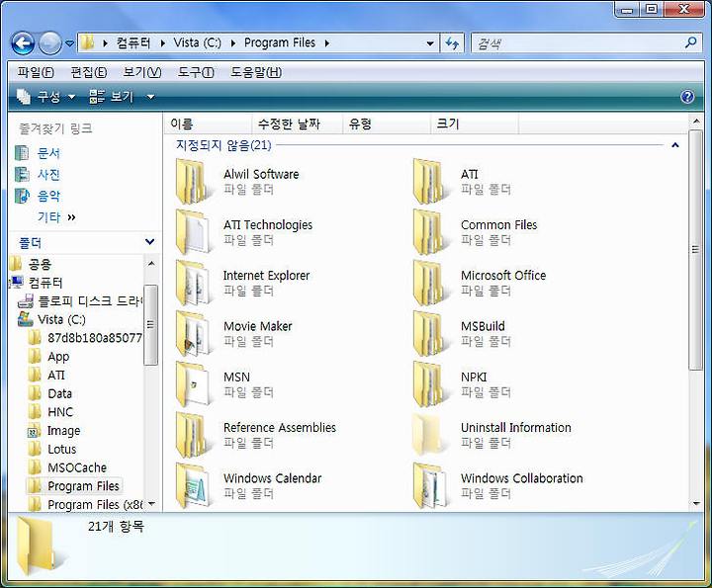The height and width of the screenshot is (588, 712).
Task: Click the file list scroll down arrow
Action: (696, 503)
